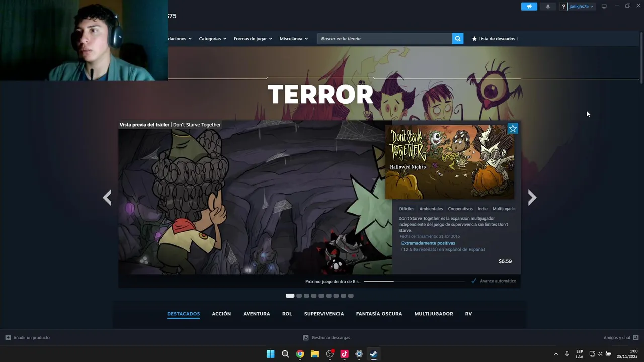This screenshot has width=644, height=362.
Task: Expand the Miscelánea dropdown menu
Action: pos(294,39)
